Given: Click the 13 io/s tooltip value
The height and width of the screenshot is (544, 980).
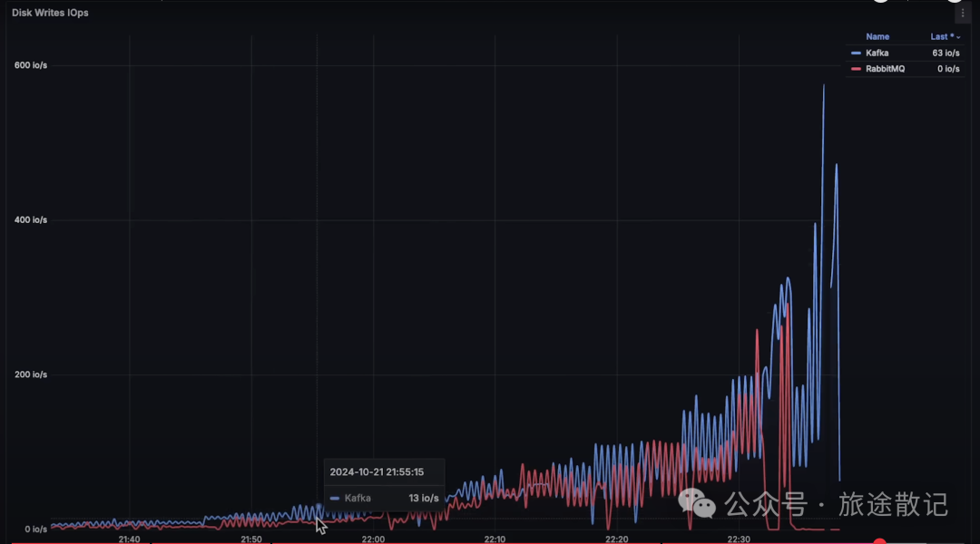Looking at the screenshot, I should click(424, 499).
